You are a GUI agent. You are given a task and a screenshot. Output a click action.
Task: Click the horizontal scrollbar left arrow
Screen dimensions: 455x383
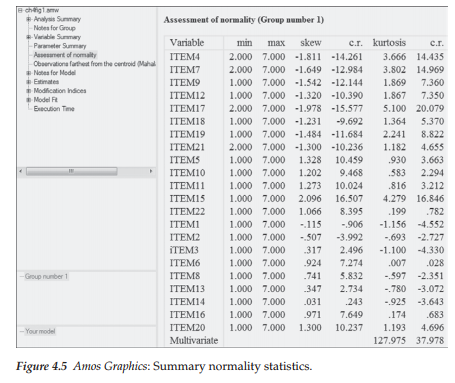point(21,171)
